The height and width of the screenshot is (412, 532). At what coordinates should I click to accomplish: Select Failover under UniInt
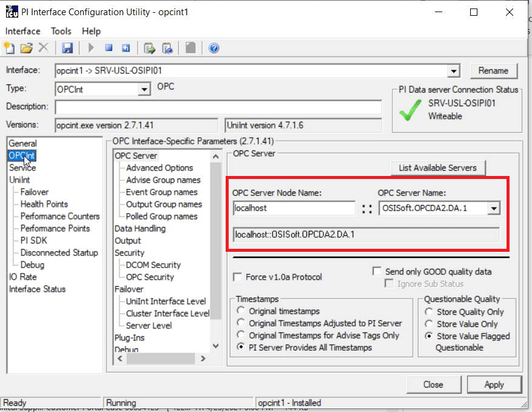(x=34, y=192)
